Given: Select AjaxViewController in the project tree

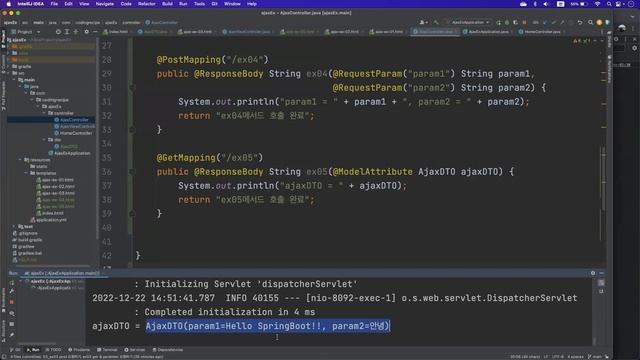Looking at the screenshot, I should pos(75,127).
